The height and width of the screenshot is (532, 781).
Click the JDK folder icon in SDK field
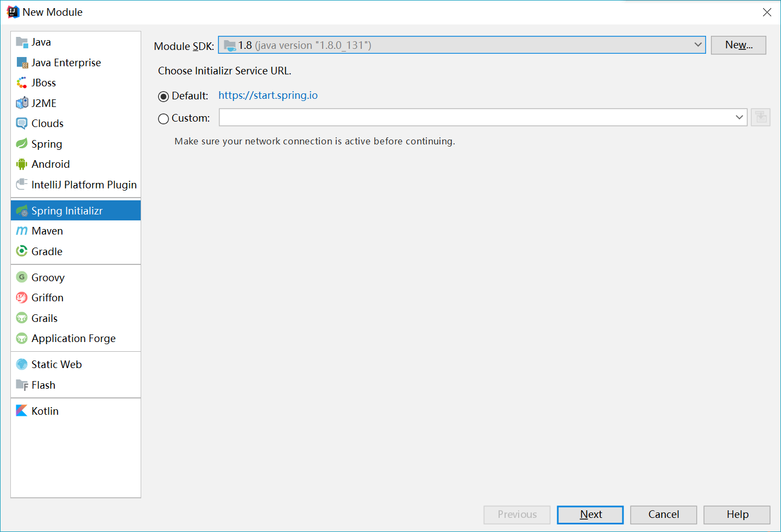tap(230, 46)
